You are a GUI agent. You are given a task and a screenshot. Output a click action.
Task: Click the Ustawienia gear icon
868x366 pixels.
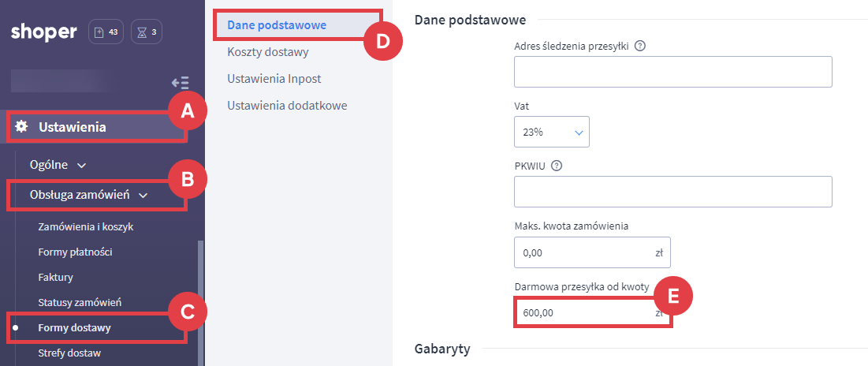[x=21, y=127]
